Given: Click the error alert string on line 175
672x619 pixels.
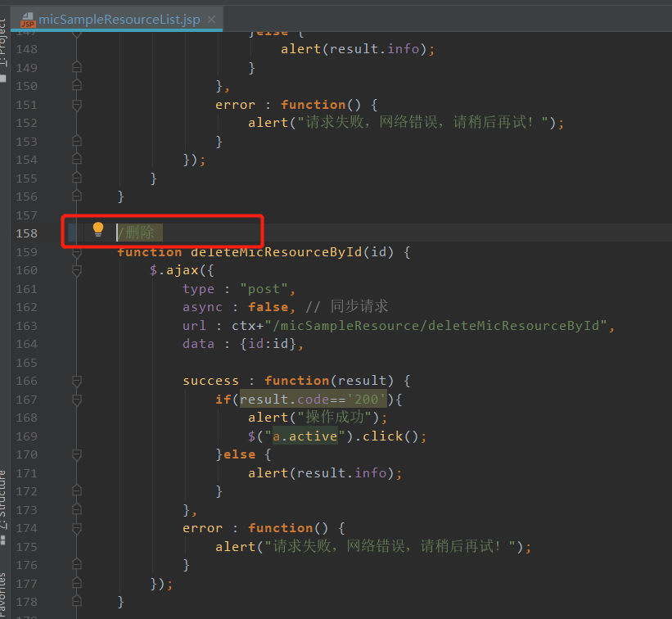Looking at the screenshot, I should coord(390,547).
